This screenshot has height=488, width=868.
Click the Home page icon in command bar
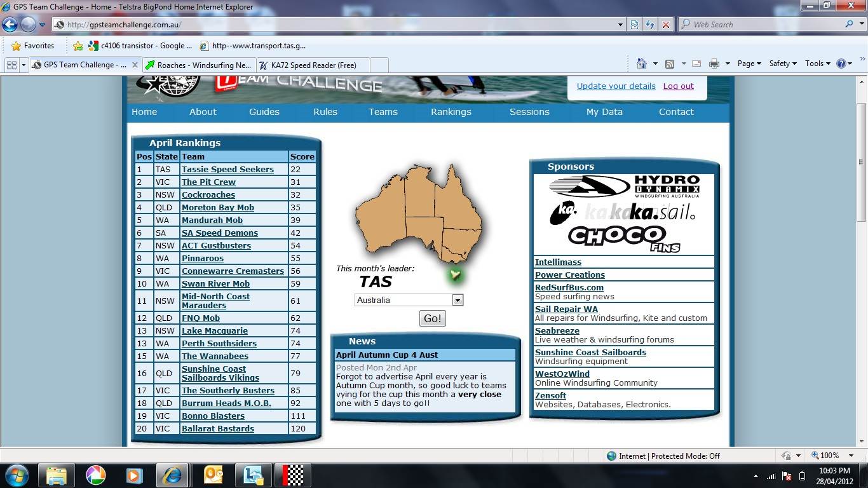642,64
